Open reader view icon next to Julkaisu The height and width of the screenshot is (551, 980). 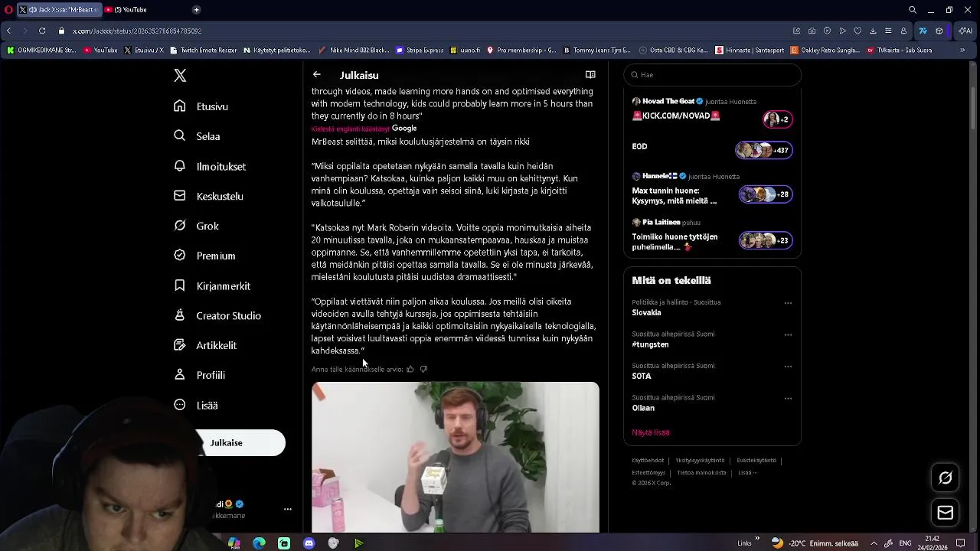coord(590,75)
